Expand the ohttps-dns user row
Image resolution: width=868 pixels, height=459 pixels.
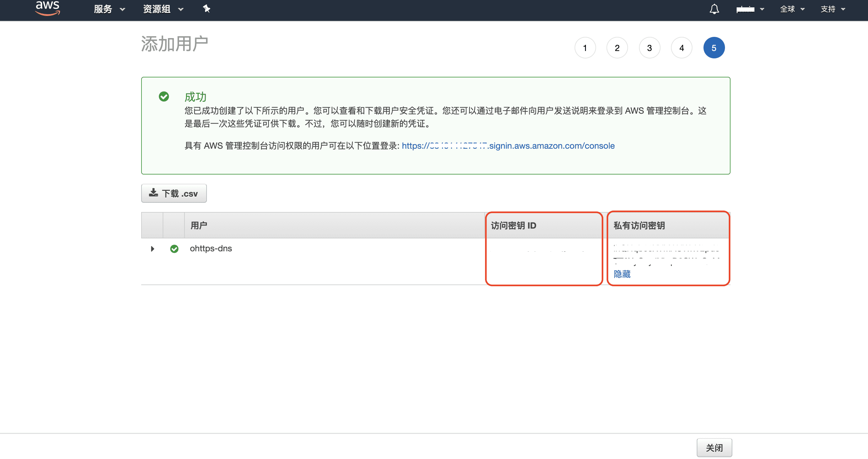152,249
